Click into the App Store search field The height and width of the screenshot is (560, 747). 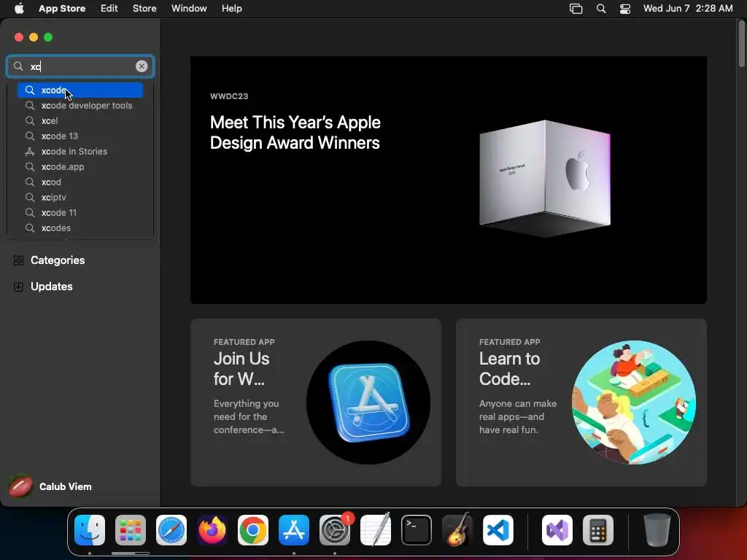click(80, 66)
